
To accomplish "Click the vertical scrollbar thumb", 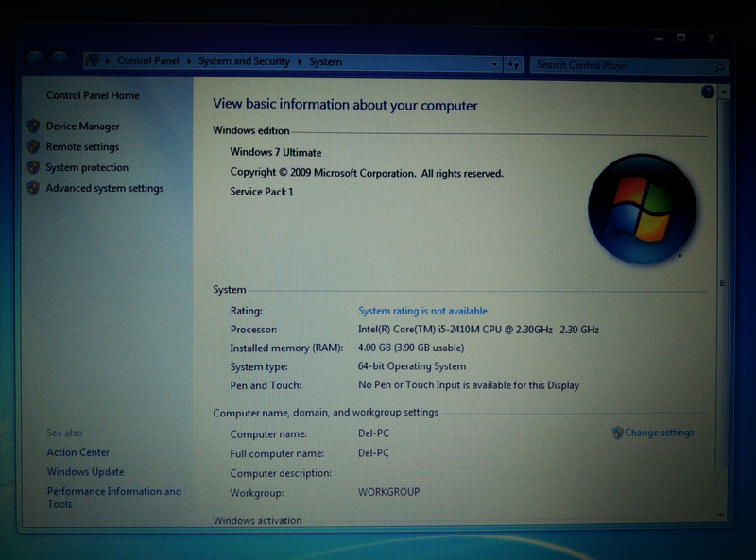I will (722, 283).
